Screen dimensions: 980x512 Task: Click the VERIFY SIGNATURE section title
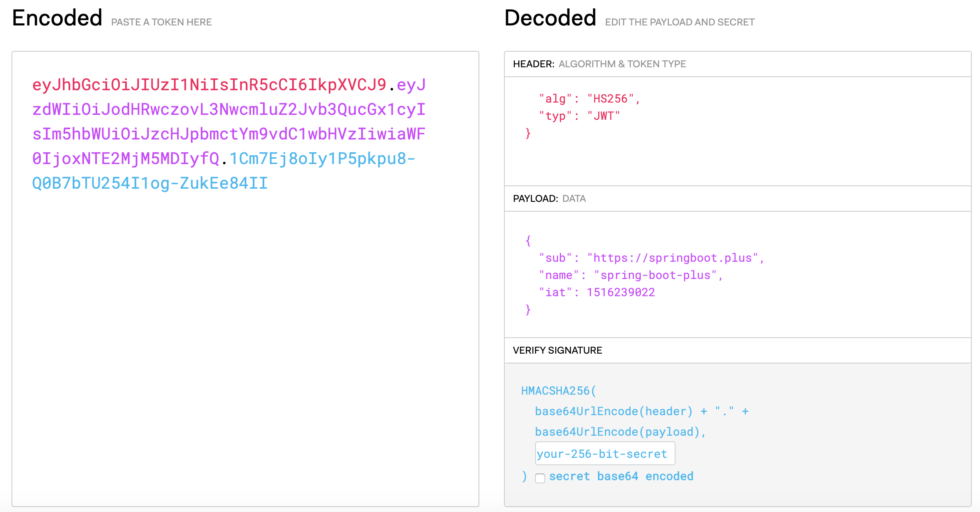pyautogui.click(x=557, y=350)
